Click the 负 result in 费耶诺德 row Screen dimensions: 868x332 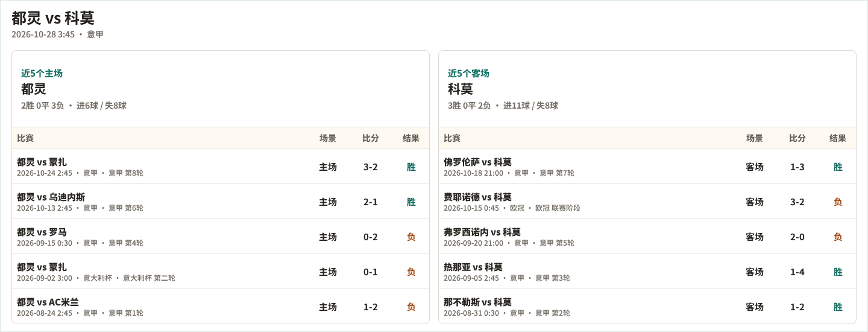838,202
